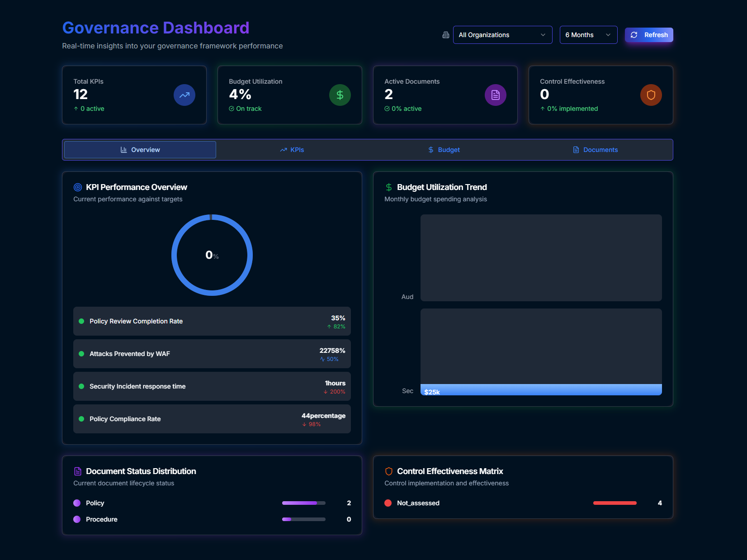Click the Sec label on budget chart
This screenshot has height=560, width=747.
(x=408, y=391)
